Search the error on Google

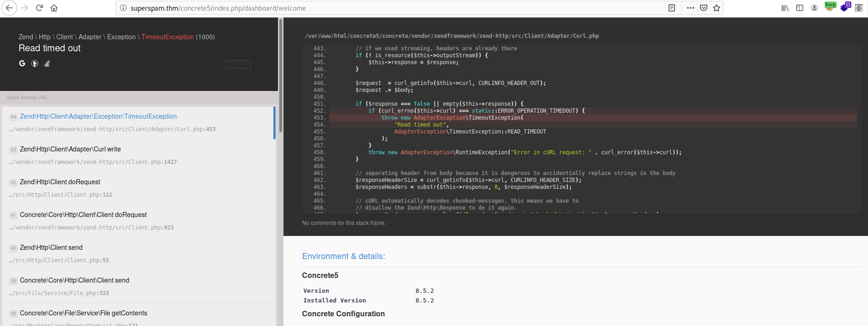[x=22, y=63]
